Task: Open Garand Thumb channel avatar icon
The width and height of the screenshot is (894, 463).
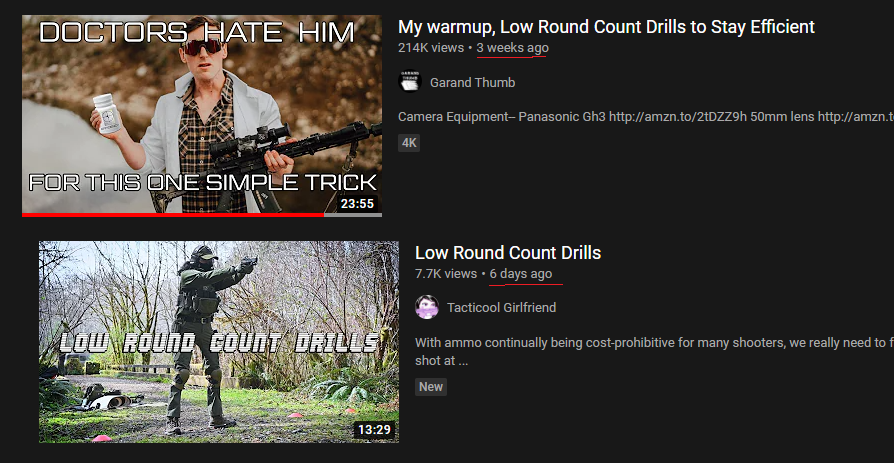Action: pos(409,82)
